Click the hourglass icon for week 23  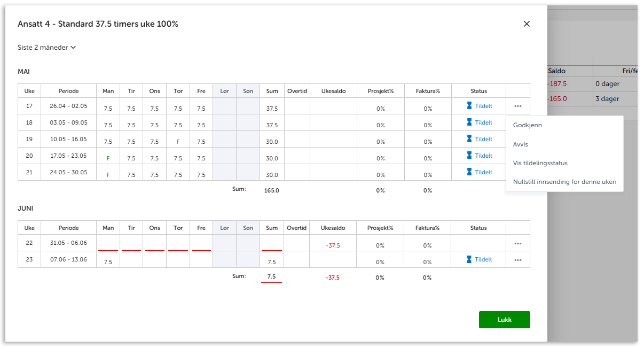point(469,259)
